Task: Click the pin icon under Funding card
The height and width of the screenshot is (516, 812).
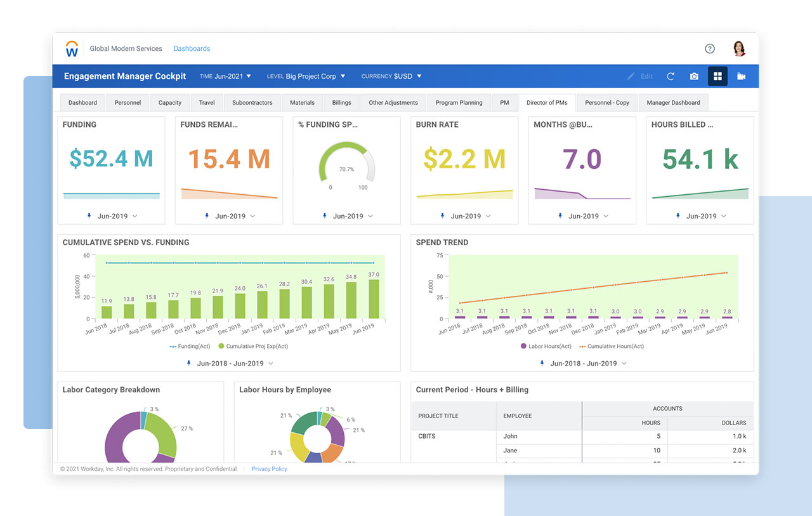Action: tap(89, 216)
